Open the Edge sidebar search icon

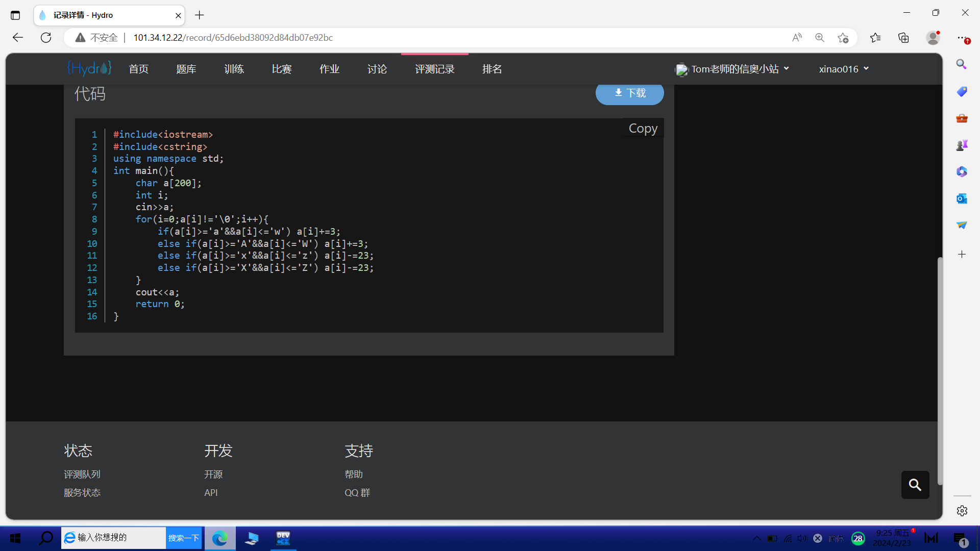pos(962,64)
